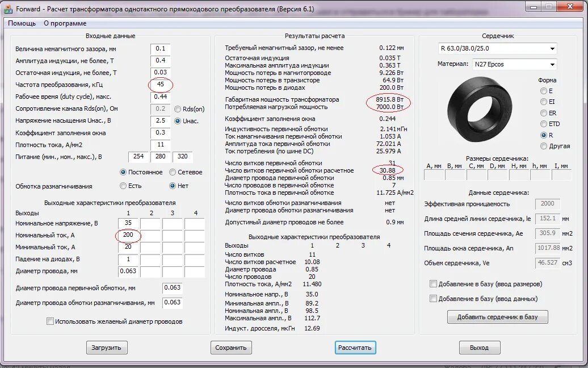588x368 pixels.
Task: Click the Плотность тока field 11
Action: tap(161, 145)
